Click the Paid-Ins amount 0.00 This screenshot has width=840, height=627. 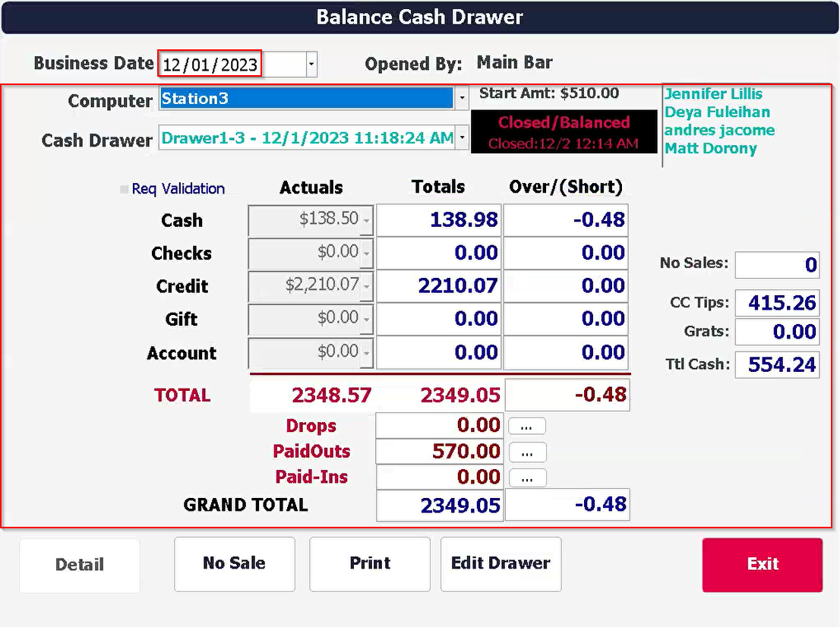(x=439, y=477)
